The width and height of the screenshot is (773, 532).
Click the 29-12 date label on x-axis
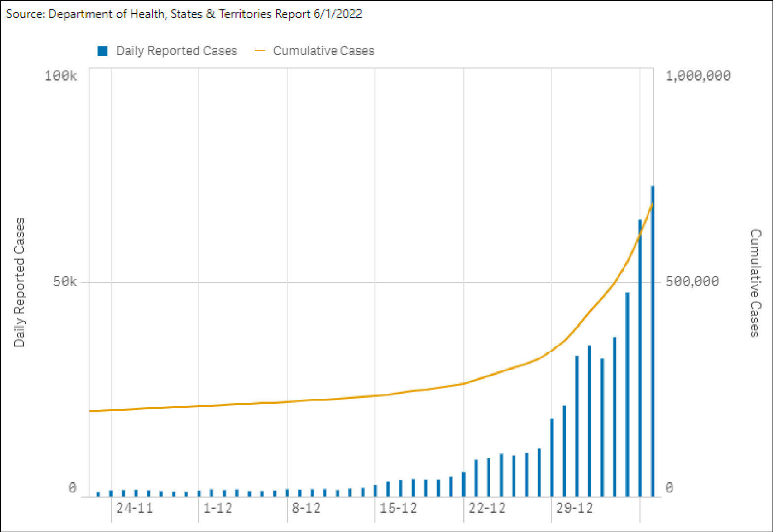click(x=574, y=508)
